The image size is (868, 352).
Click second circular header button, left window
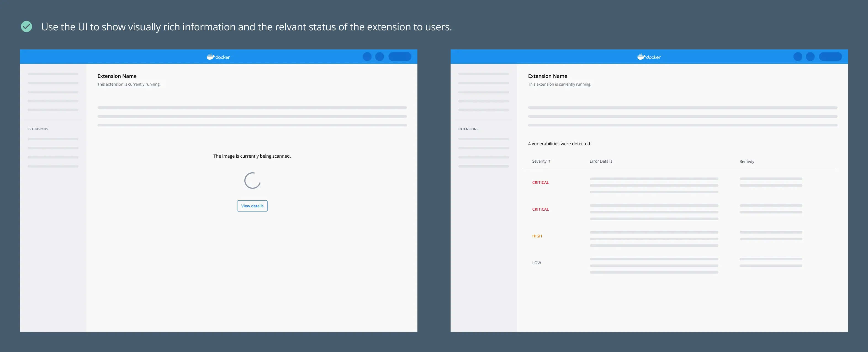pyautogui.click(x=379, y=57)
